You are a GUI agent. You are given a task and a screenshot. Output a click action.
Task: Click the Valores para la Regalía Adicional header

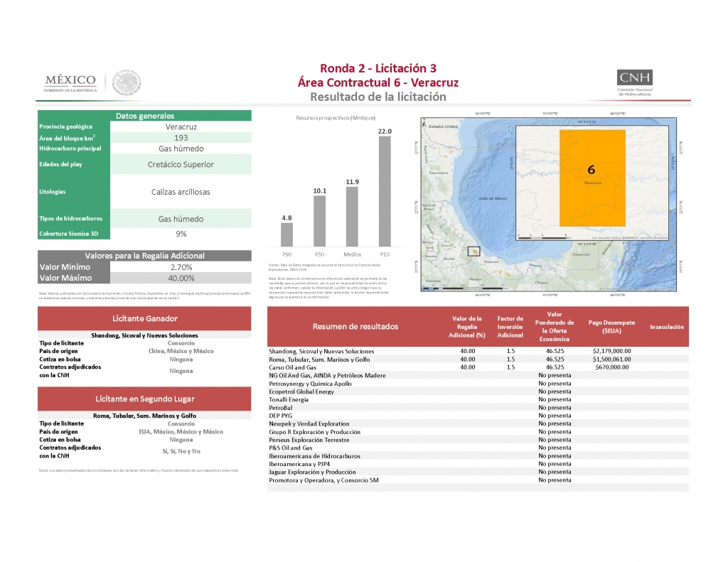[x=144, y=255]
